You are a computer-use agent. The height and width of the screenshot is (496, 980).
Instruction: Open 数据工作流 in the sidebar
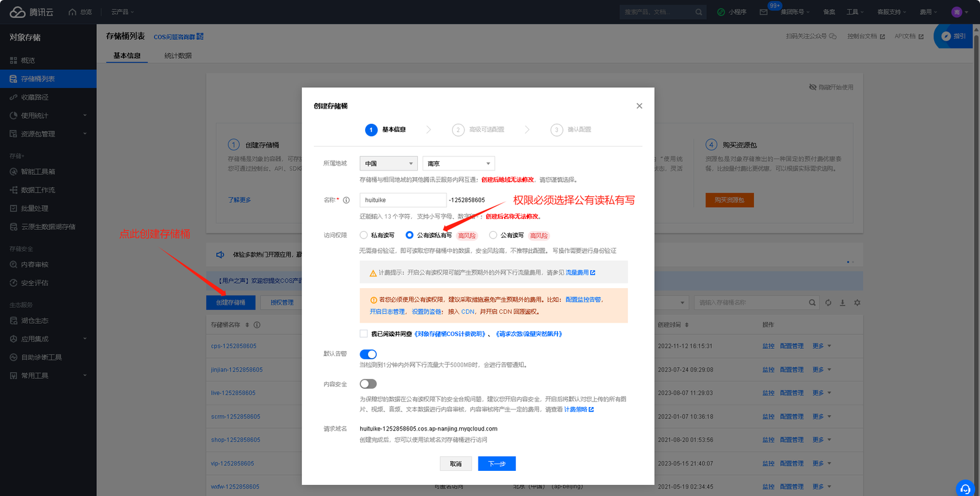pyautogui.click(x=48, y=190)
